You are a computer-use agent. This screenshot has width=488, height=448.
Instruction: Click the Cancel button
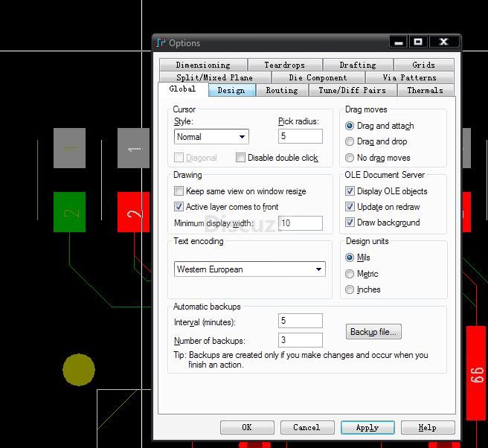tap(307, 427)
